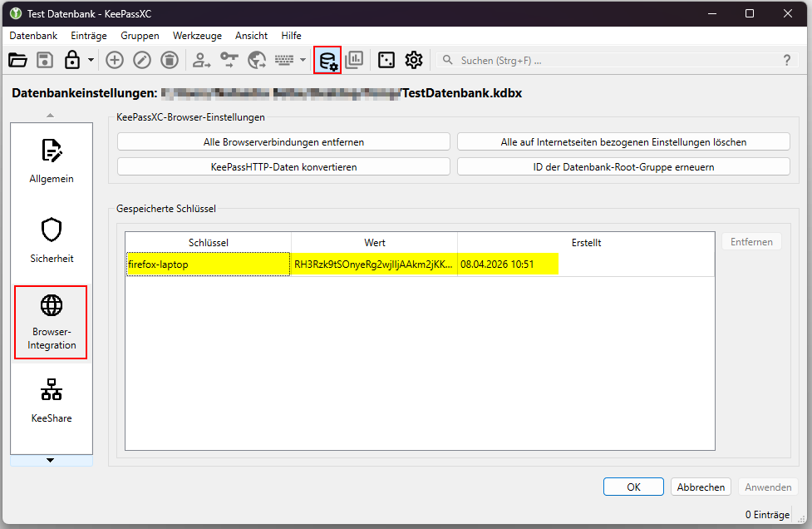The height and width of the screenshot is (529, 812).
Task: Click Alle auf Internetseiten bezogenen Einstellungen löschen
Action: (623, 142)
